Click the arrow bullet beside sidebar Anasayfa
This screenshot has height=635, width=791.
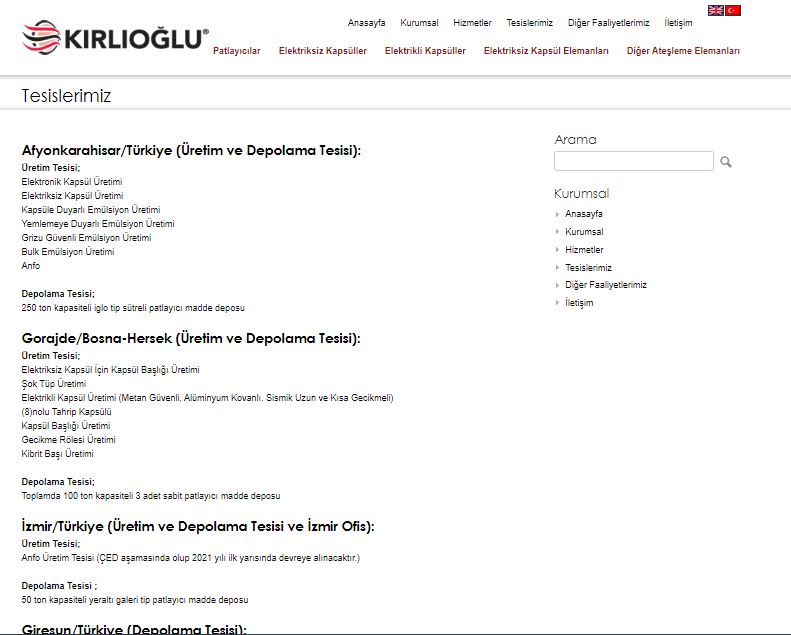tap(557, 214)
